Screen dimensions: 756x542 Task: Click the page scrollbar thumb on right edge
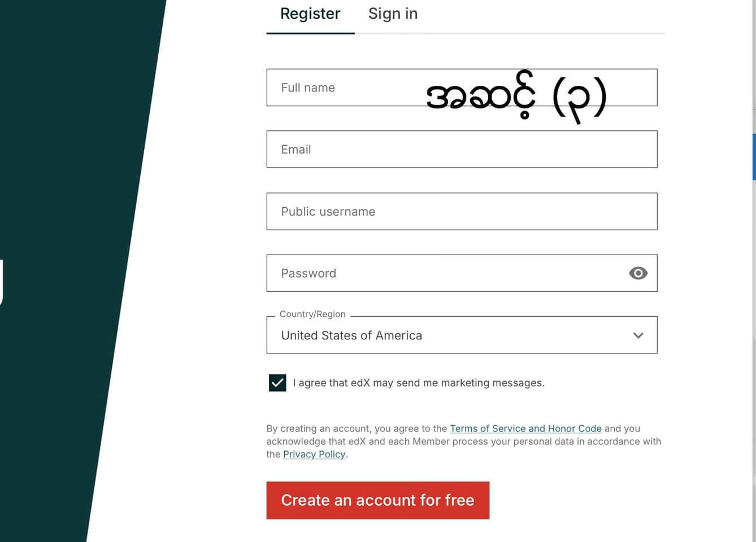click(x=754, y=157)
